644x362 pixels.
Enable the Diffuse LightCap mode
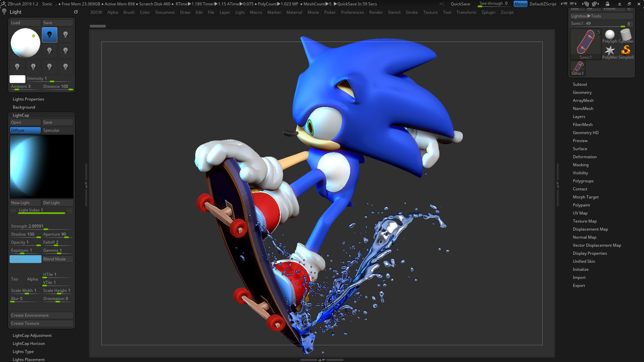point(25,130)
